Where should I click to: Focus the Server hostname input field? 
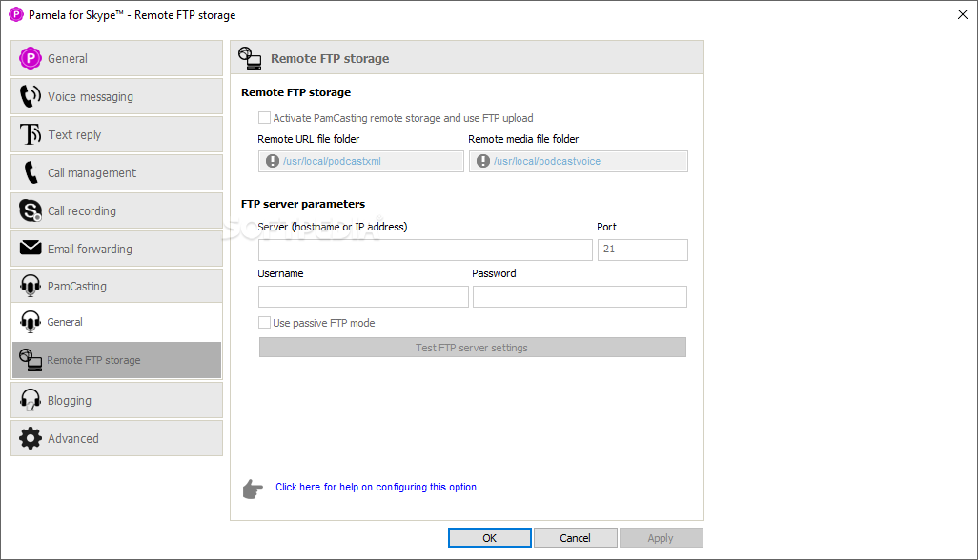(425, 250)
